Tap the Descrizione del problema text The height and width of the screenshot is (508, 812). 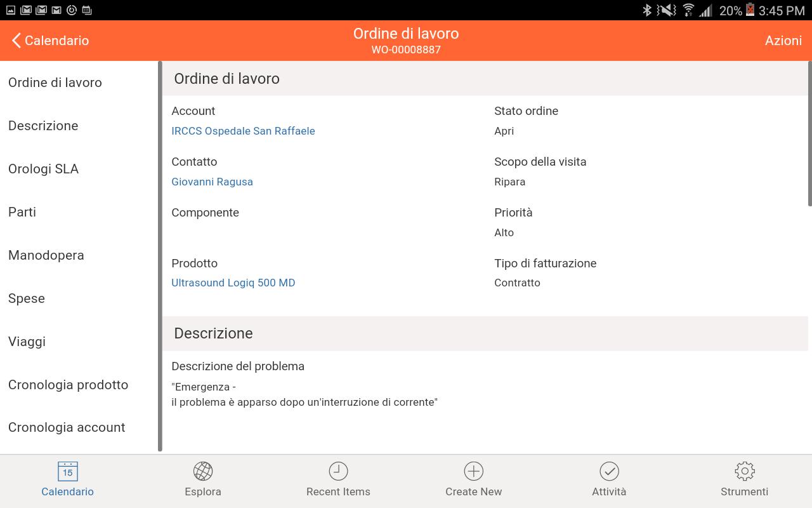pos(304,394)
